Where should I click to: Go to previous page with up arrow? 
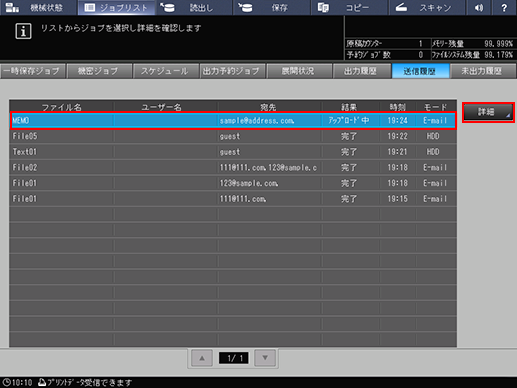pyautogui.click(x=202, y=358)
